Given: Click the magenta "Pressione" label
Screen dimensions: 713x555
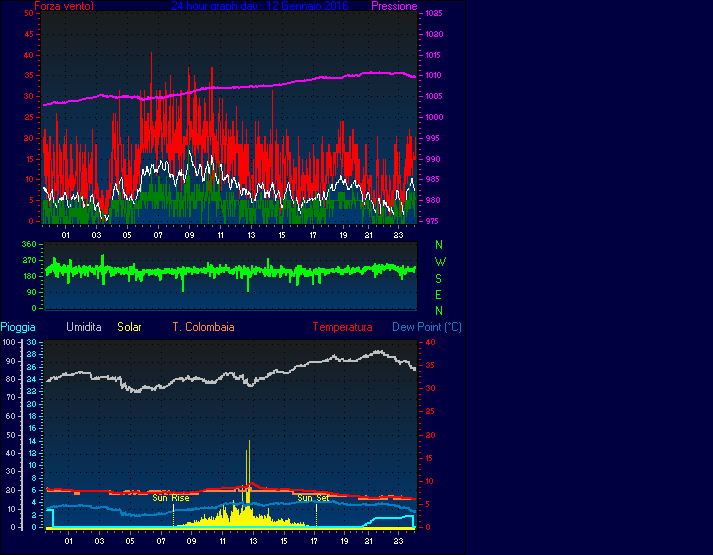Looking at the screenshot, I should coord(394,6).
